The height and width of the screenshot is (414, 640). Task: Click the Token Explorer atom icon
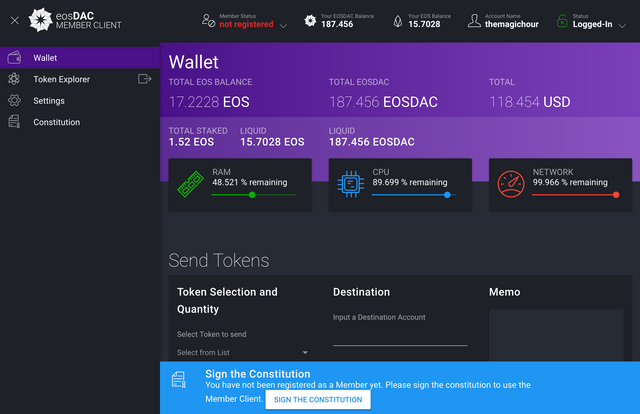click(x=14, y=79)
